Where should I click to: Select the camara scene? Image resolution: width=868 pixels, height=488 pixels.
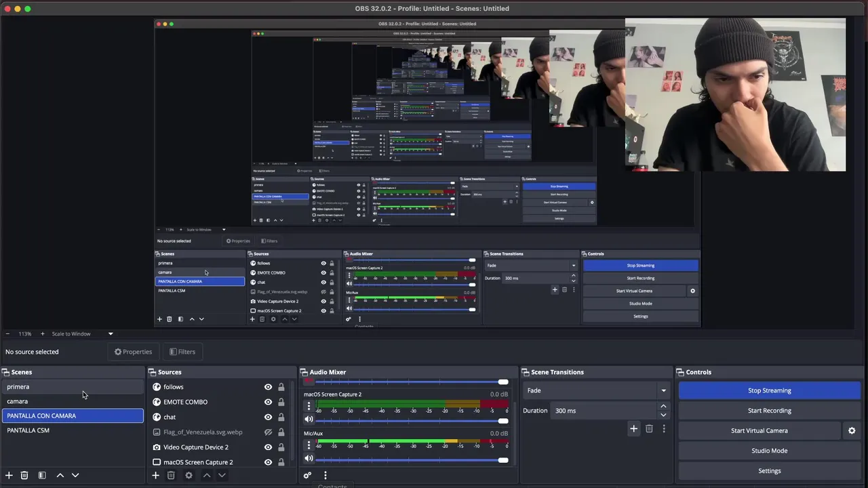72,401
